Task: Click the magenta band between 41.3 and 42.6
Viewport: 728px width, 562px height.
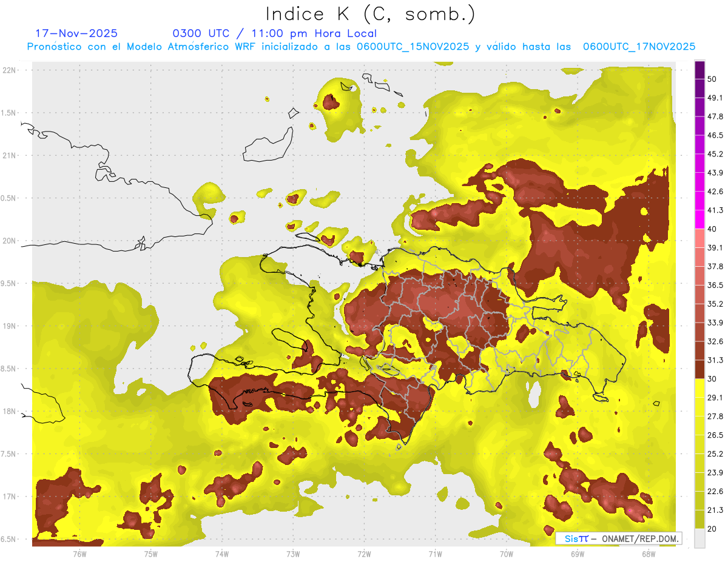Action: click(700, 201)
